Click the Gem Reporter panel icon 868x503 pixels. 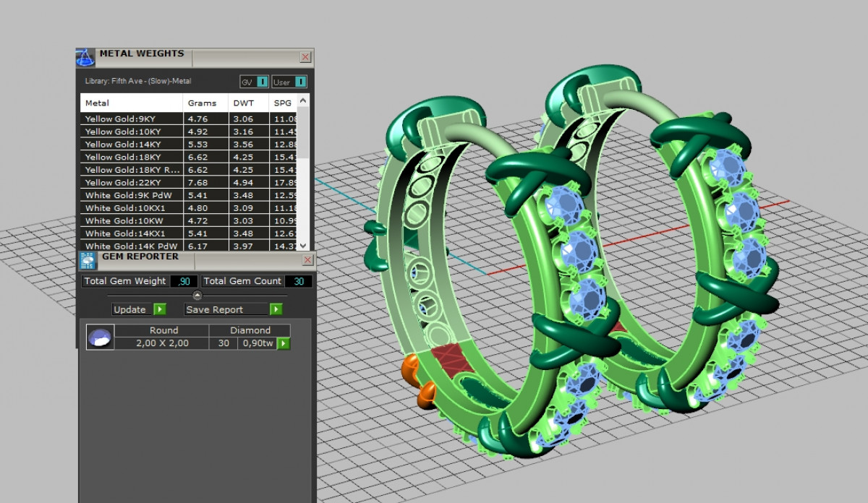88,261
